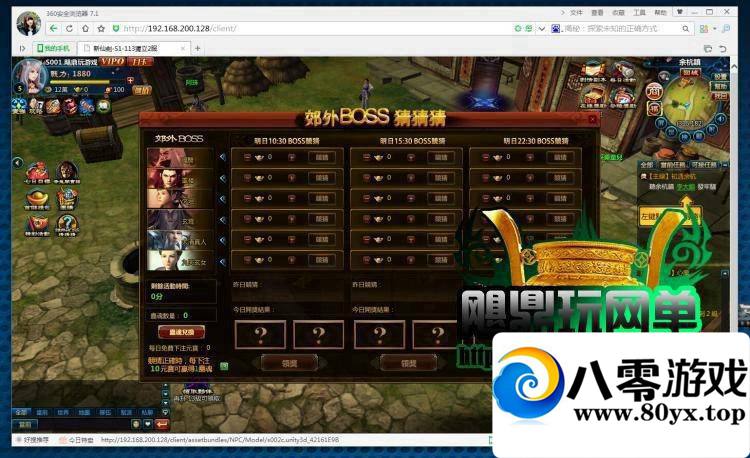Viewport: 750px width, 458px height.
Task: Open the dark warrior head activity icon
Action: [x=67, y=173]
